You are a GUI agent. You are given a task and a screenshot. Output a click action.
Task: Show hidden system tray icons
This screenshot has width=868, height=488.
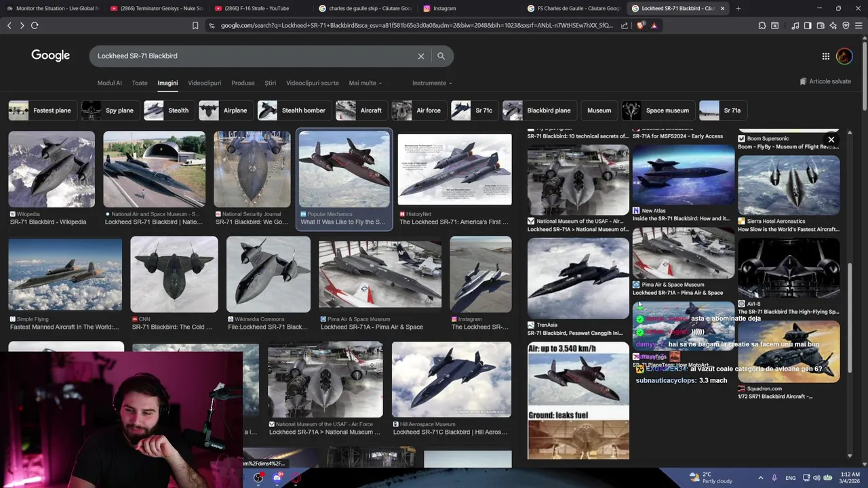click(x=760, y=478)
